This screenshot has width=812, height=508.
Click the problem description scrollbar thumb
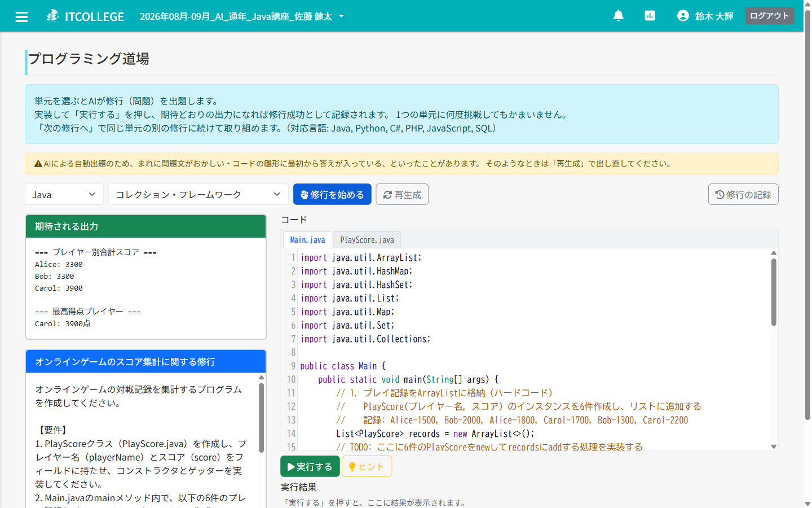click(261, 418)
